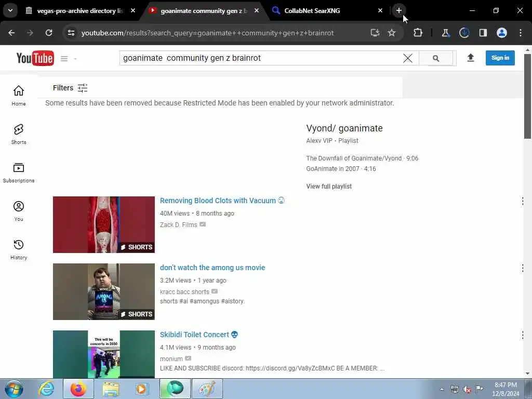Reload the YouTube page
This screenshot has width=532, height=399.
[49, 33]
